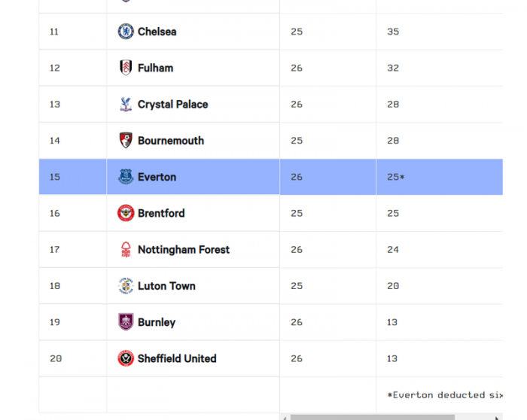Viewport: 527px width, 420px height.
Task: Click the Everton deducted points footnote
Action: coord(444,394)
